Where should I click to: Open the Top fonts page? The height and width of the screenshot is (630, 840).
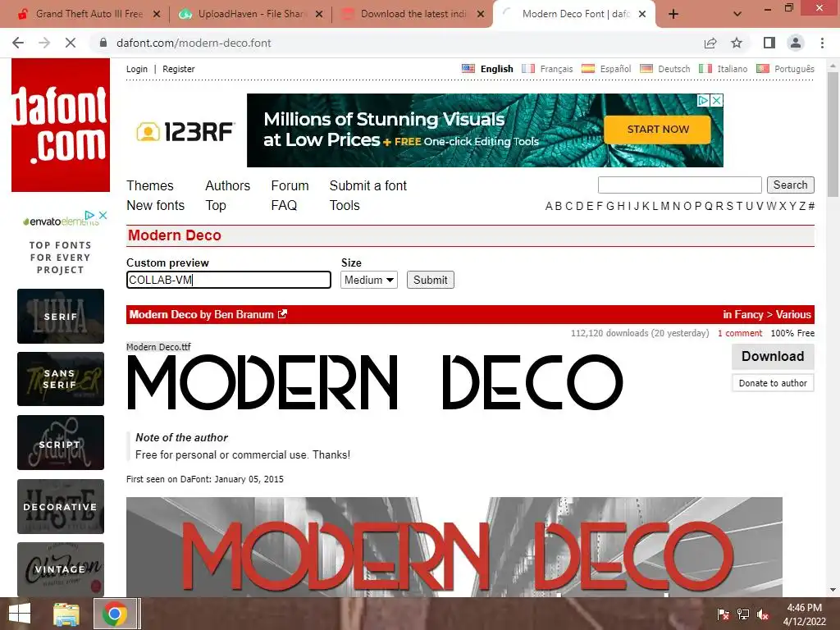click(x=216, y=206)
